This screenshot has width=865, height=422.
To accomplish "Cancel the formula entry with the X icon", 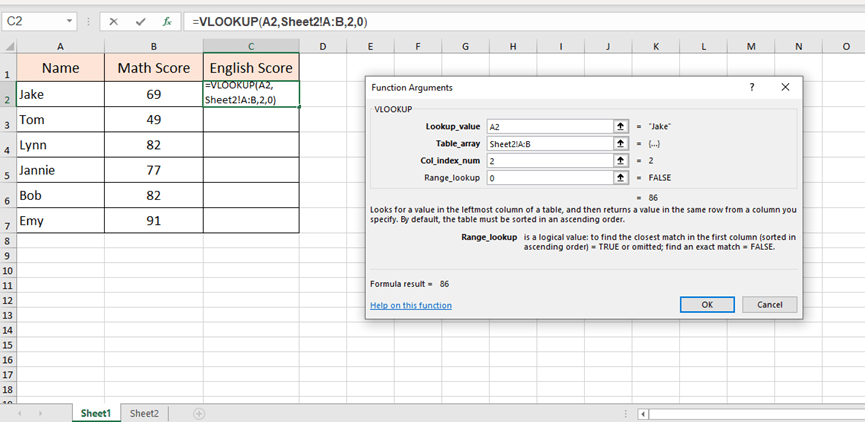I will pos(114,22).
